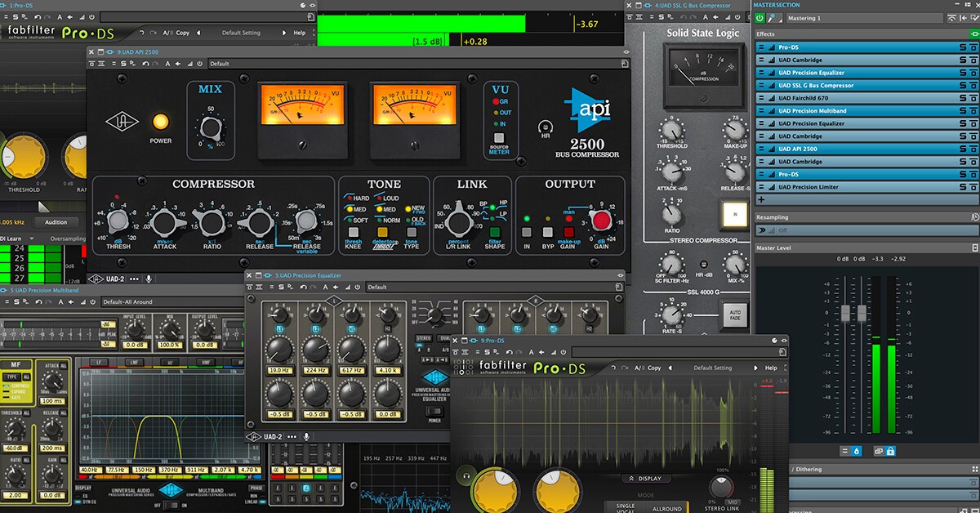Image resolution: width=980 pixels, height=513 pixels.
Task: Select UAD SSL G Bus Compressor in effects list
Action: 866,86
